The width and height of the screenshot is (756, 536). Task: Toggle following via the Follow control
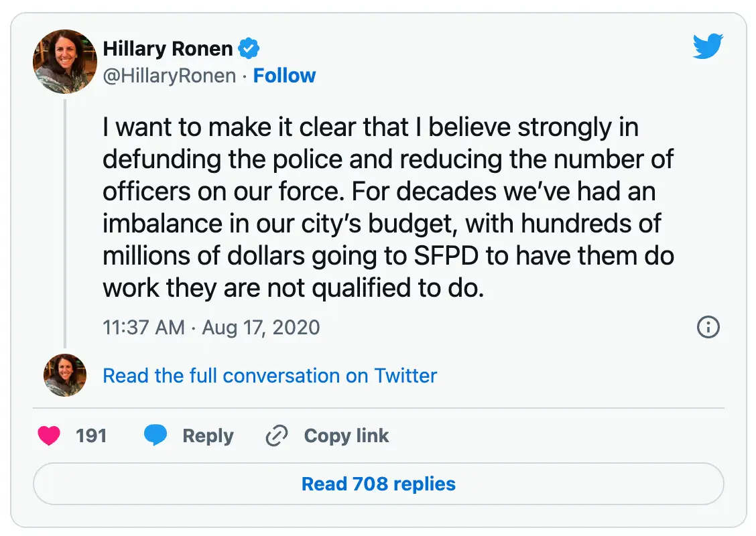click(x=285, y=75)
